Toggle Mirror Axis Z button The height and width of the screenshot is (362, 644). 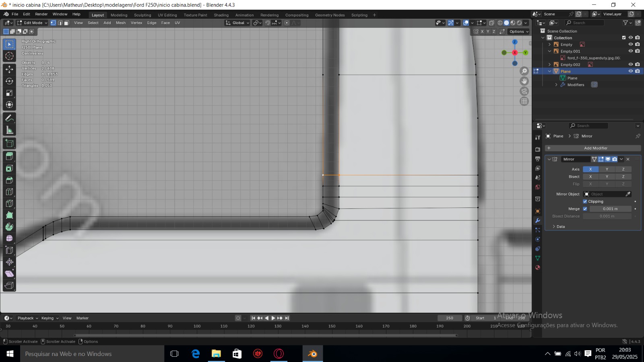coord(623,169)
